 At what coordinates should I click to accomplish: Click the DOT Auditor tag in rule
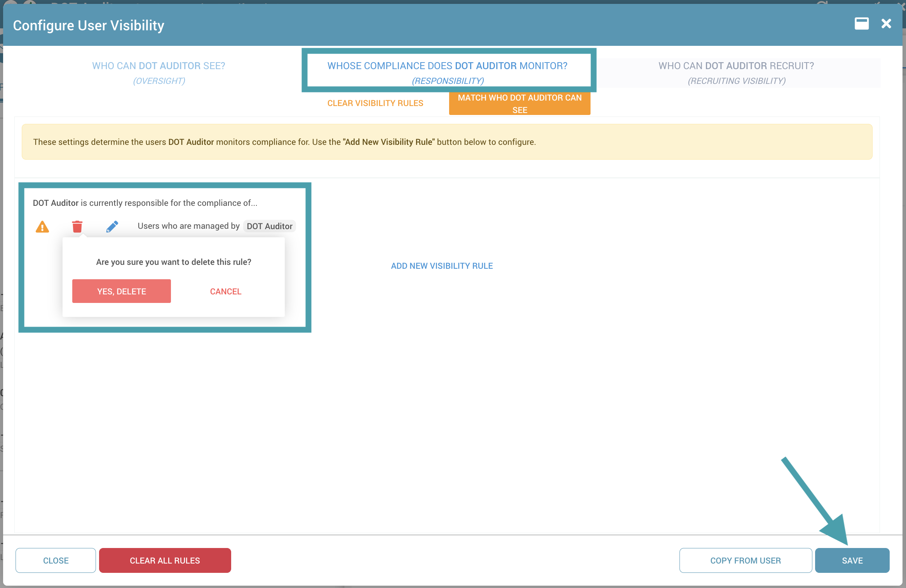click(x=269, y=226)
